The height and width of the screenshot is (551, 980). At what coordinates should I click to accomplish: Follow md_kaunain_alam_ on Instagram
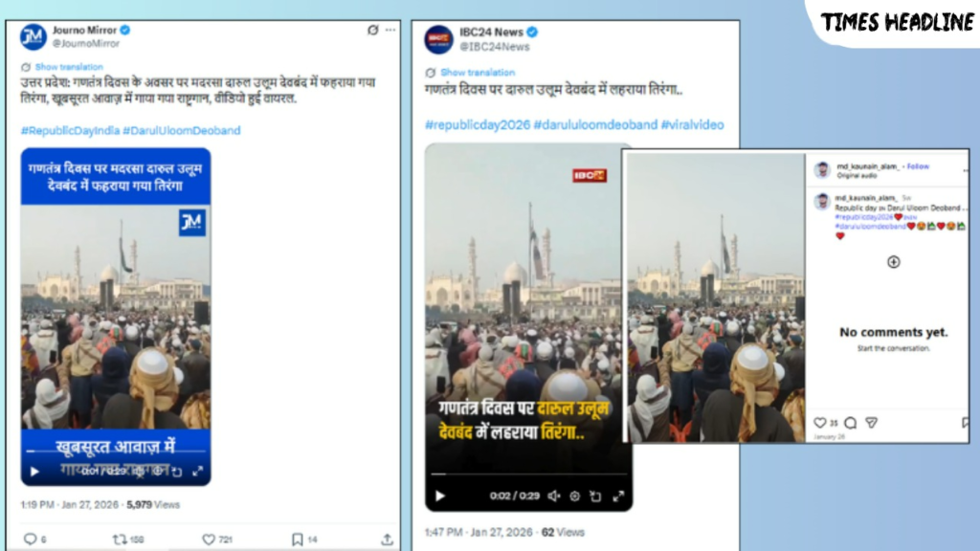click(918, 166)
